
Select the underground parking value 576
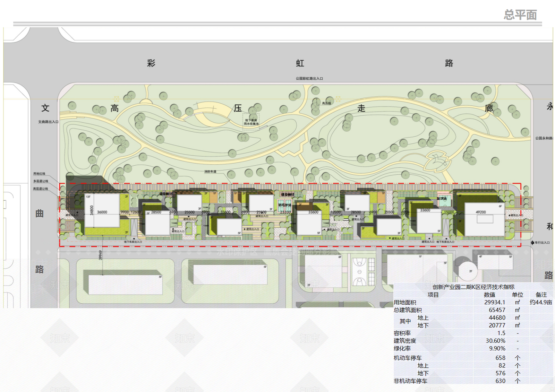point(500,373)
